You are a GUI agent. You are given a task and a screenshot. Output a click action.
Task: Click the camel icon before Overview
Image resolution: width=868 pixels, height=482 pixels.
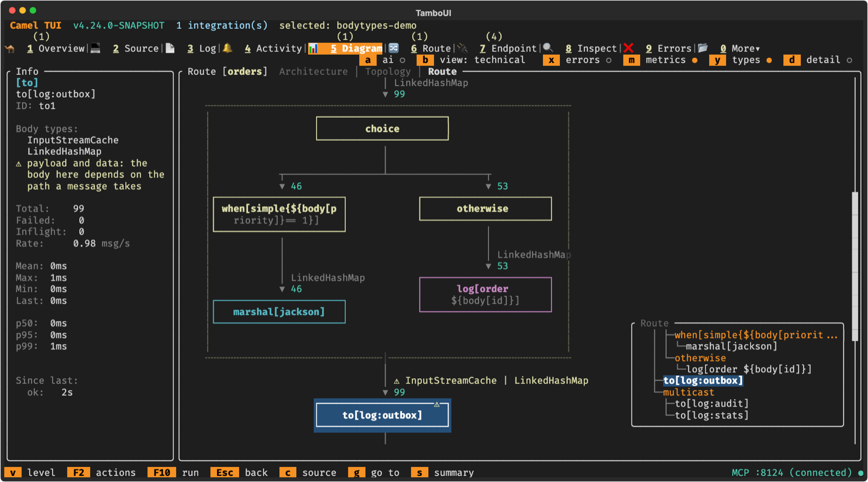[10, 49]
